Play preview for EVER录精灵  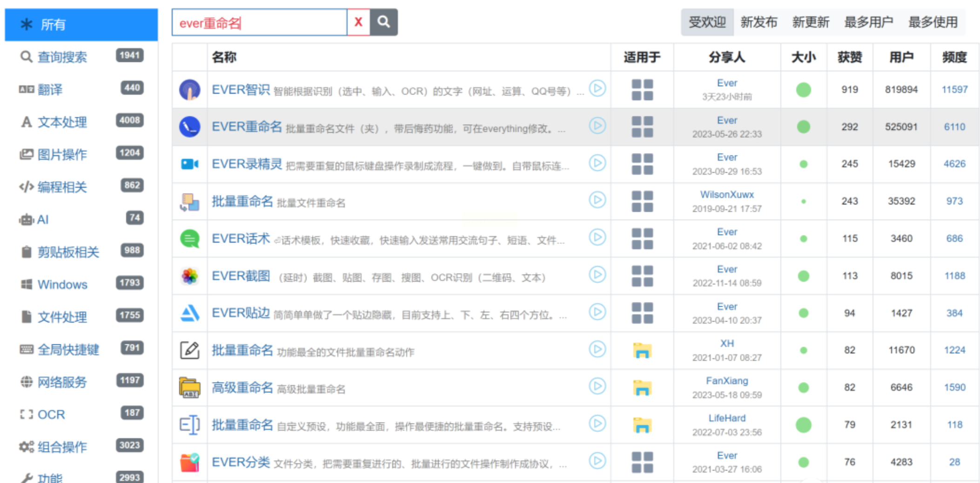597,163
